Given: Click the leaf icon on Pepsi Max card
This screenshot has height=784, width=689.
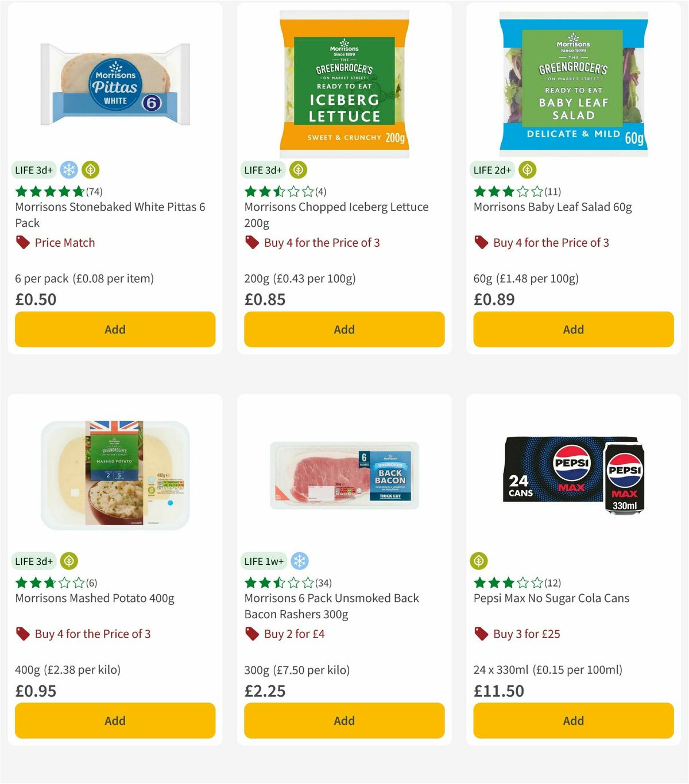Looking at the screenshot, I should (x=480, y=561).
